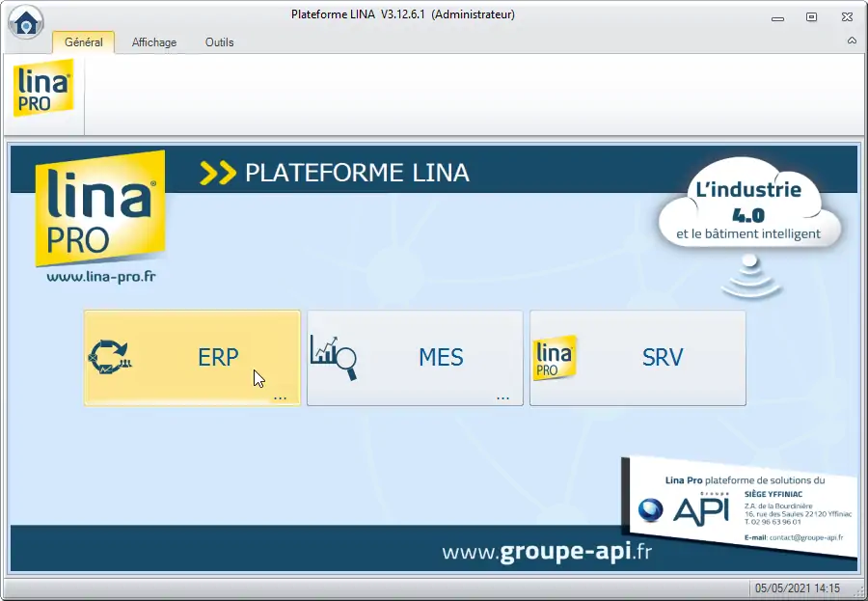868x601 pixels.
Task: Open the ERP tile ellipsis options
Action: click(x=280, y=397)
